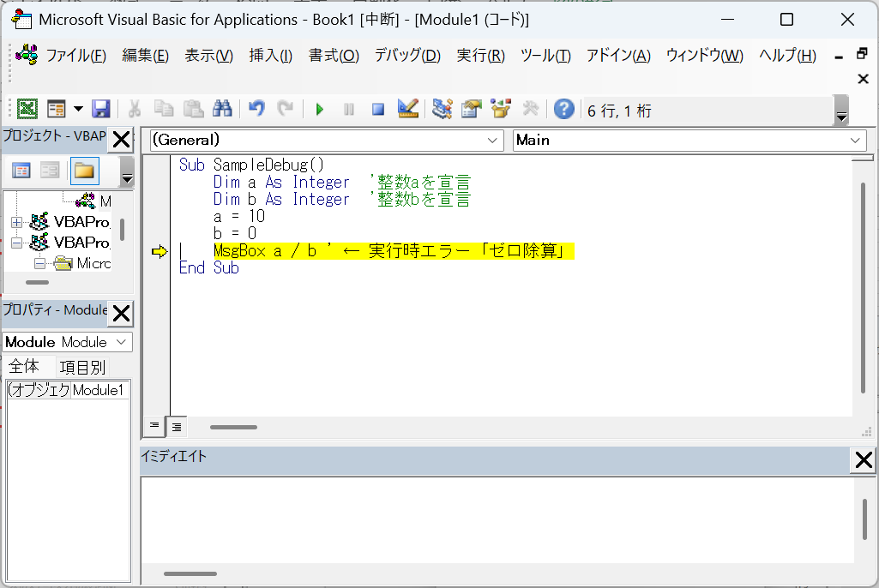Viewport: 879px width, 588px height.
Task: Click the Copy icon in toolbar
Action: [x=164, y=109]
